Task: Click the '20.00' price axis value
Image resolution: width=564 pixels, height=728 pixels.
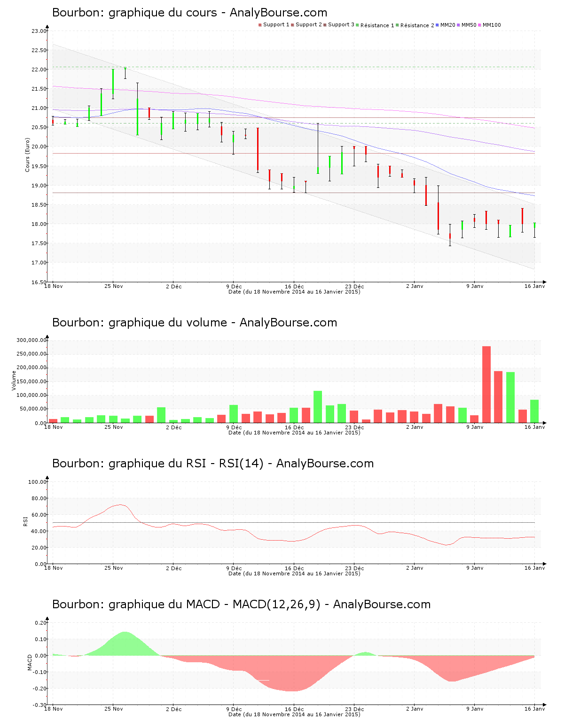Action: point(39,147)
